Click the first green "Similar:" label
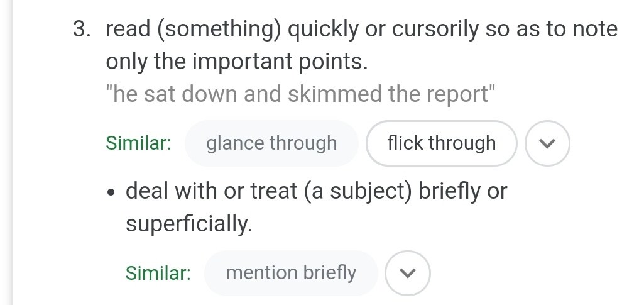644x305 pixels. point(138,143)
